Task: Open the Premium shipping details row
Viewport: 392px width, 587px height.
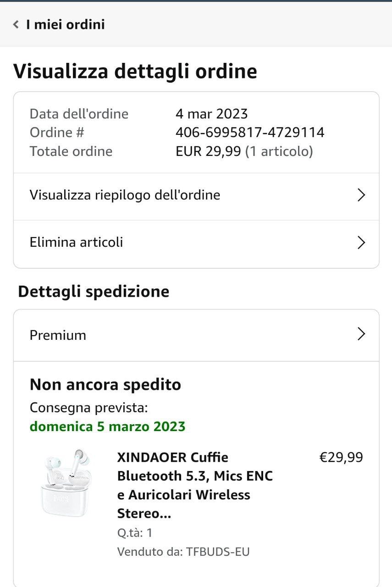Action: (x=58, y=335)
